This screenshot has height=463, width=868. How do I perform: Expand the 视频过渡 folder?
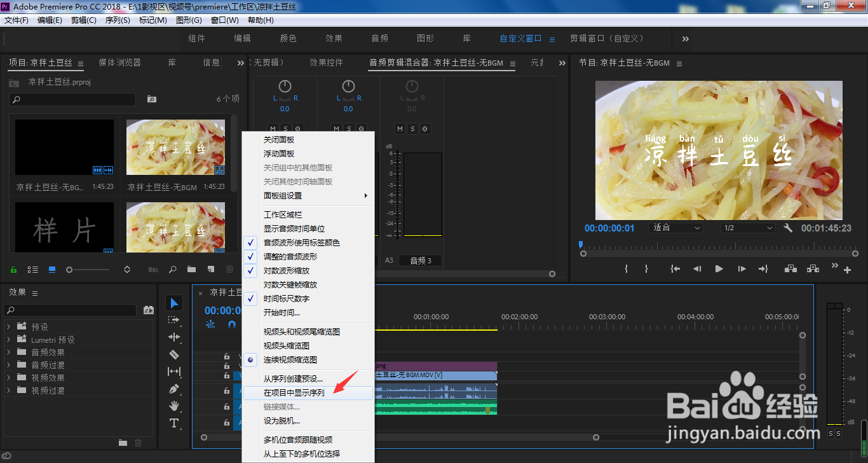tap(8, 390)
